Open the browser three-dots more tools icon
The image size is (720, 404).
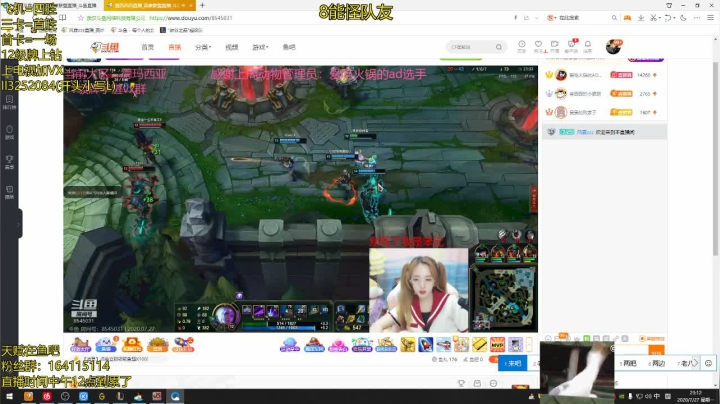coord(697,17)
